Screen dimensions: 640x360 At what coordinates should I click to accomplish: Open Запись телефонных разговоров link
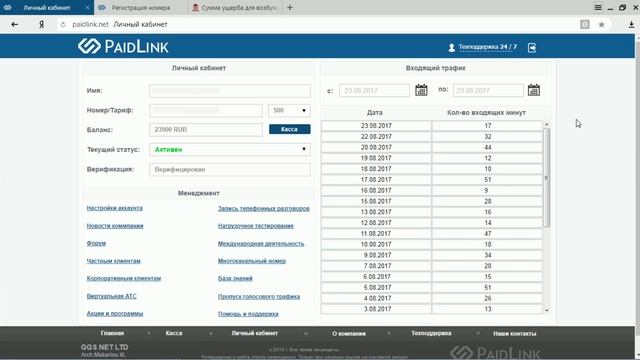click(264, 209)
